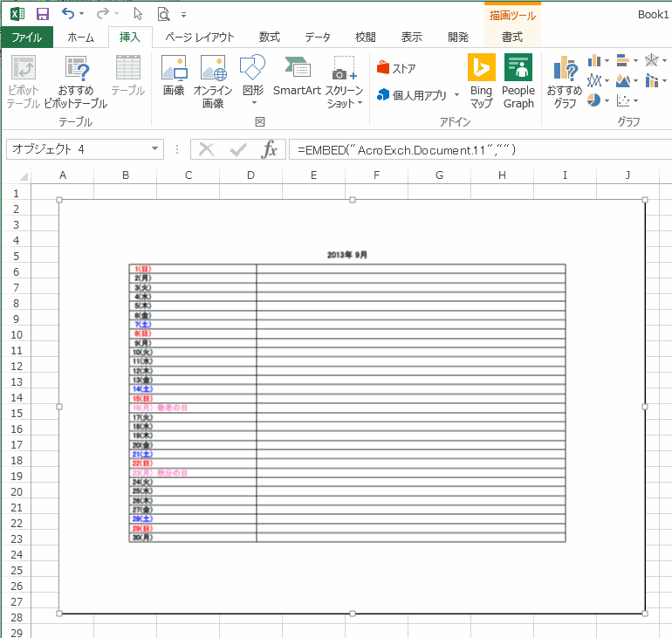Switch to Page Layout (ページレイアウト) tab
This screenshot has height=638, width=672.
click(200, 38)
